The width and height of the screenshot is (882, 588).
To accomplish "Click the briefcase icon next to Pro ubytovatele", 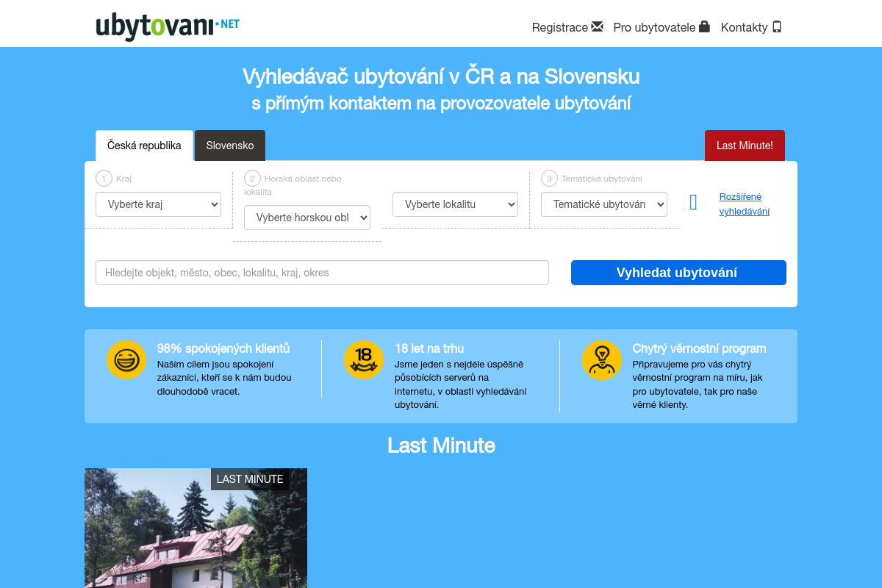I will 704,26.
